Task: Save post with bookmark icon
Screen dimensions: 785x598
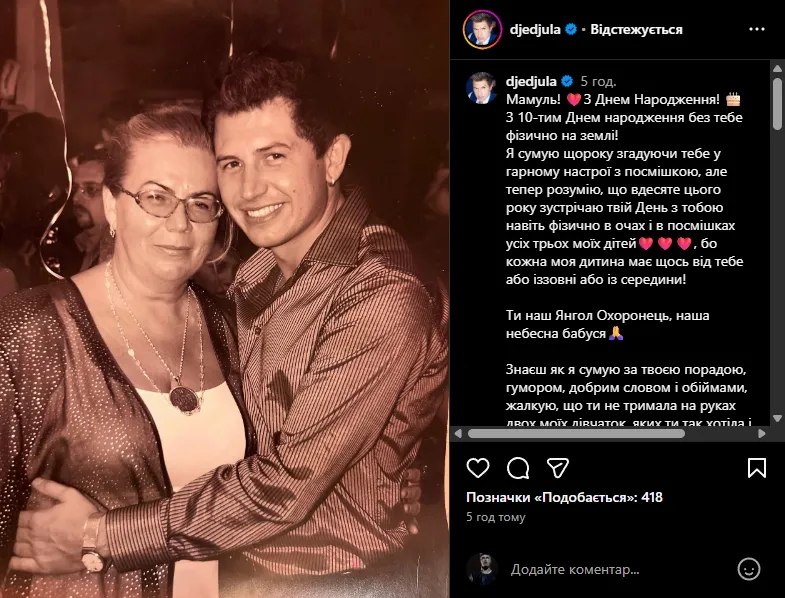Action: point(756,468)
